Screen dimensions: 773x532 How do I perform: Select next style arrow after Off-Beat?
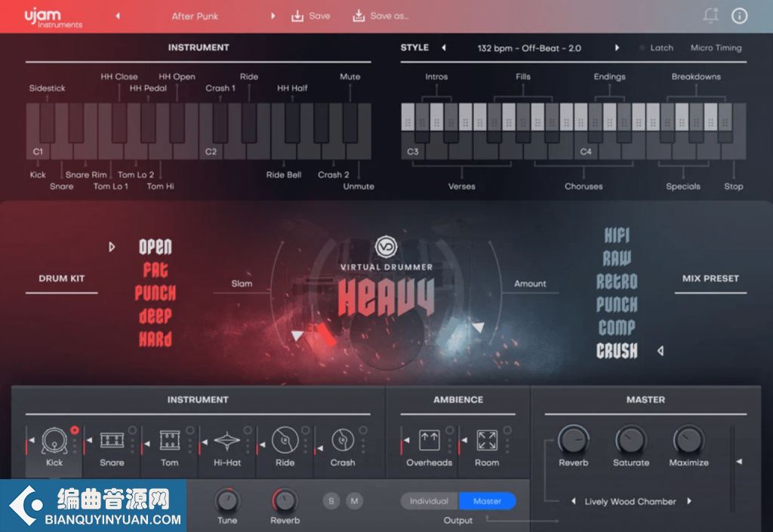click(x=617, y=48)
